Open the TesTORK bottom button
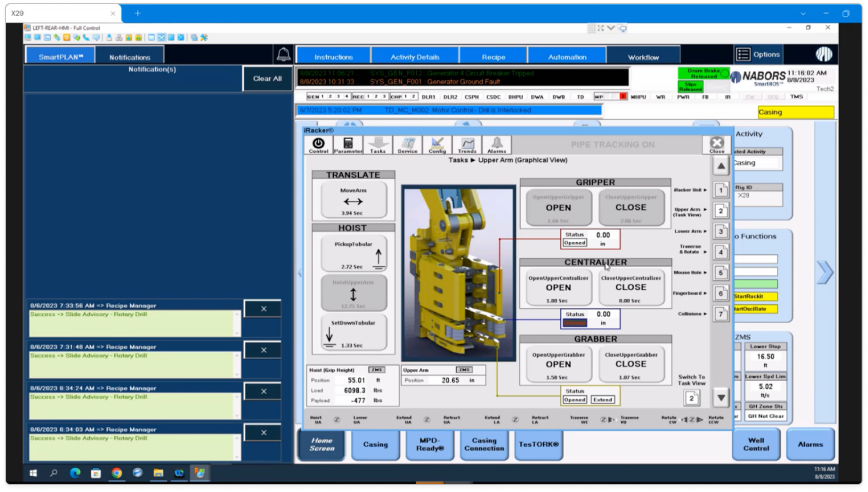 tap(539, 444)
